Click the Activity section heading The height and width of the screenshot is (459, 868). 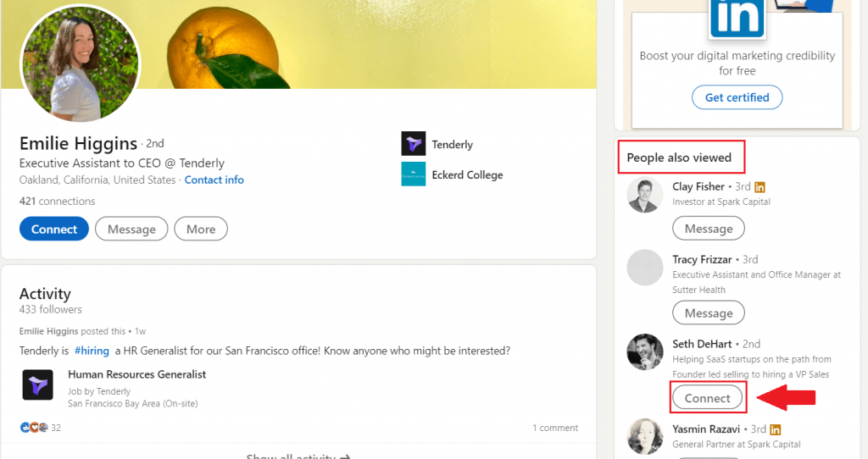tap(46, 294)
